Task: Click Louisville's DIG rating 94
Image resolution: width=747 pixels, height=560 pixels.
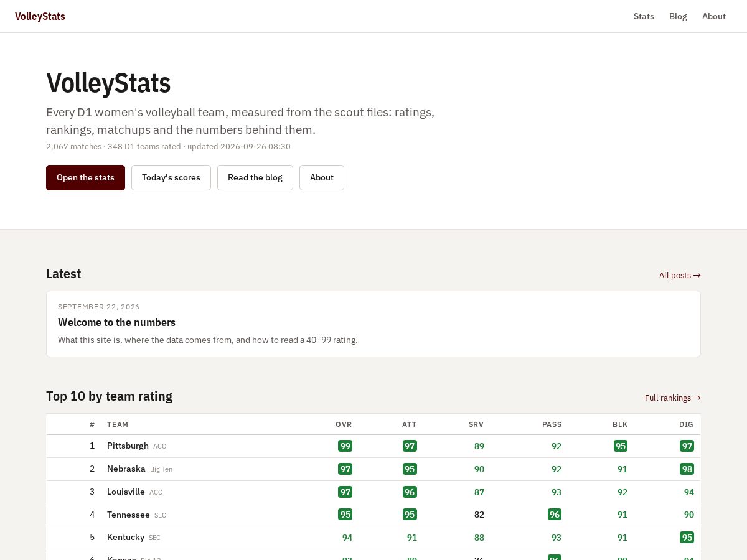Action: pyautogui.click(x=689, y=492)
